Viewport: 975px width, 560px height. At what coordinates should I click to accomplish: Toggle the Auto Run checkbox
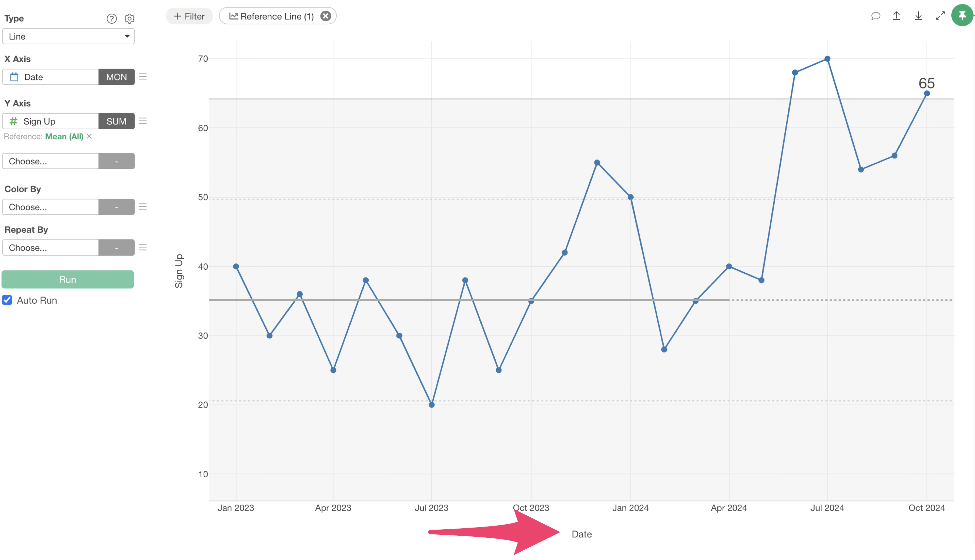click(7, 300)
